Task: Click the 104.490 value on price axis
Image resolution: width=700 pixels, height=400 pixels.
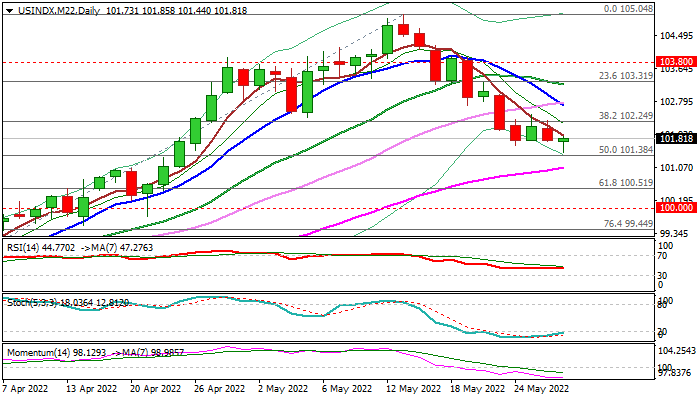Action: click(675, 35)
